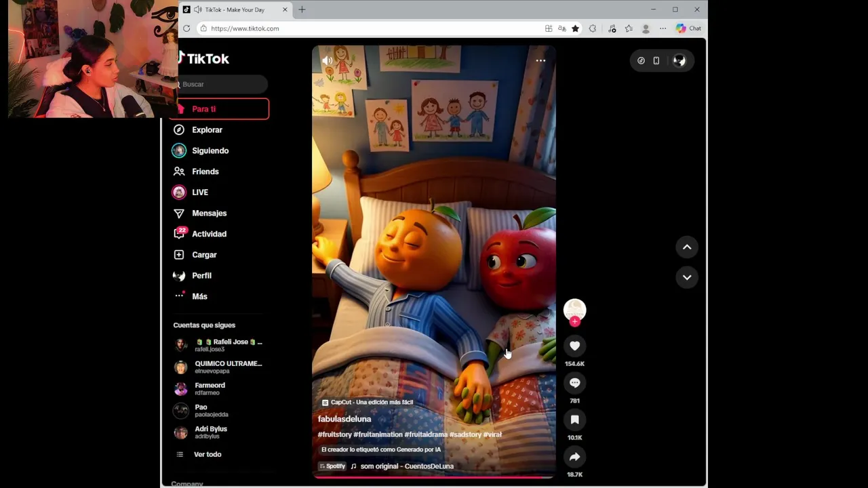Click the site info lock icon
868x488 pixels.
tap(203, 28)
